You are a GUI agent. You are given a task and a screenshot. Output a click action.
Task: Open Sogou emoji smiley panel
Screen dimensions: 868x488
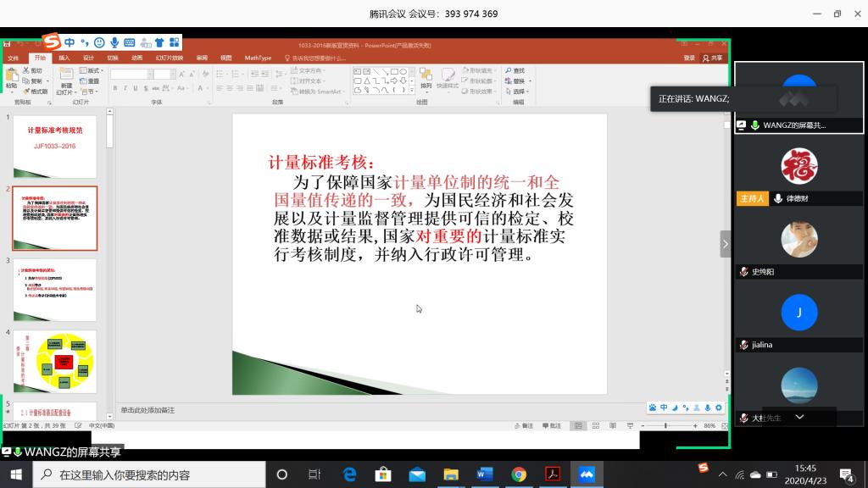pos(99,42)
